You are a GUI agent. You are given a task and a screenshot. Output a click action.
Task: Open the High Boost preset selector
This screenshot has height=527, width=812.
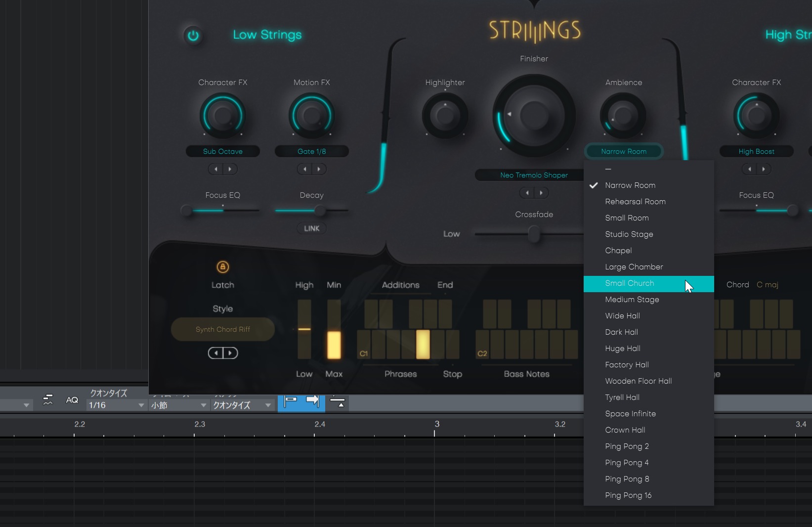click(757, 151)
